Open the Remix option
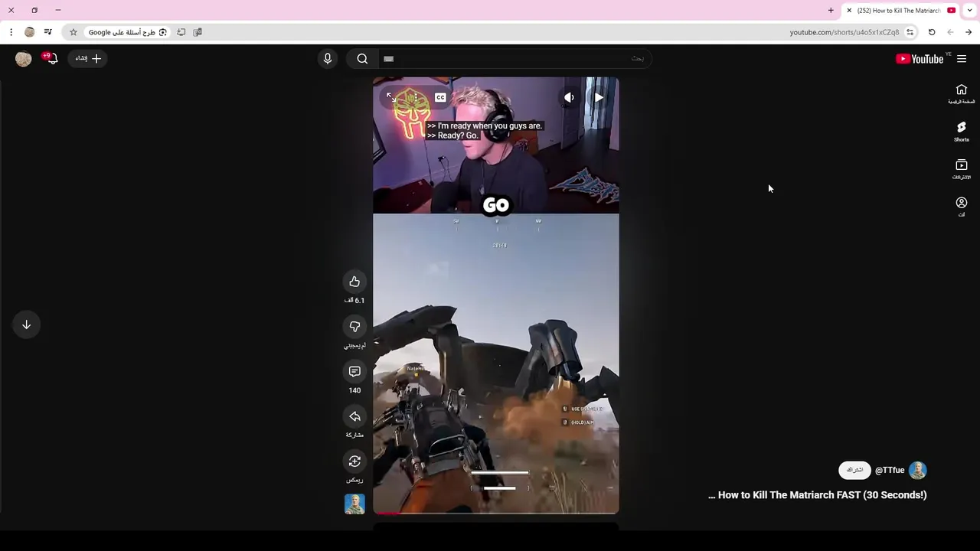 (x=354, y=461)
